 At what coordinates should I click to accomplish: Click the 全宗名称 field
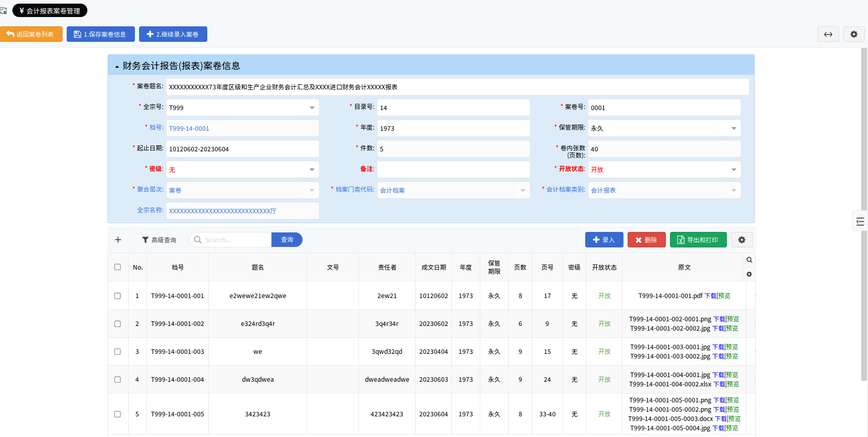point(242,211)
